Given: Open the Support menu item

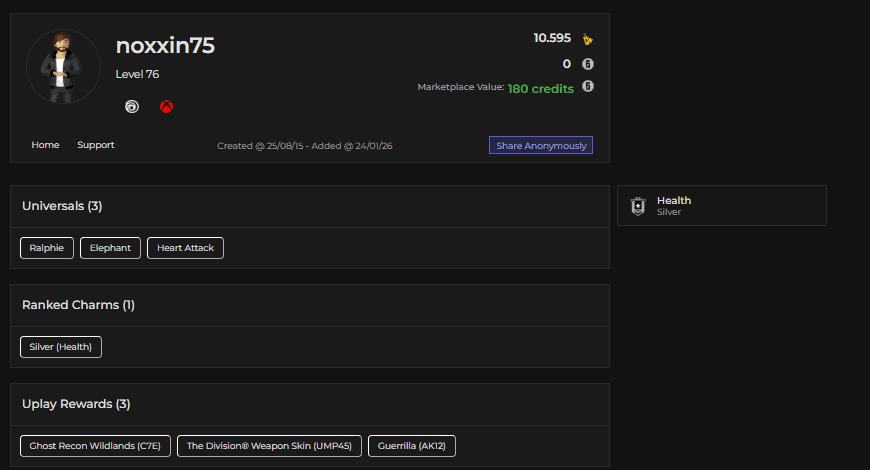Looking at the screenshot, I should (x=96, y=145).
